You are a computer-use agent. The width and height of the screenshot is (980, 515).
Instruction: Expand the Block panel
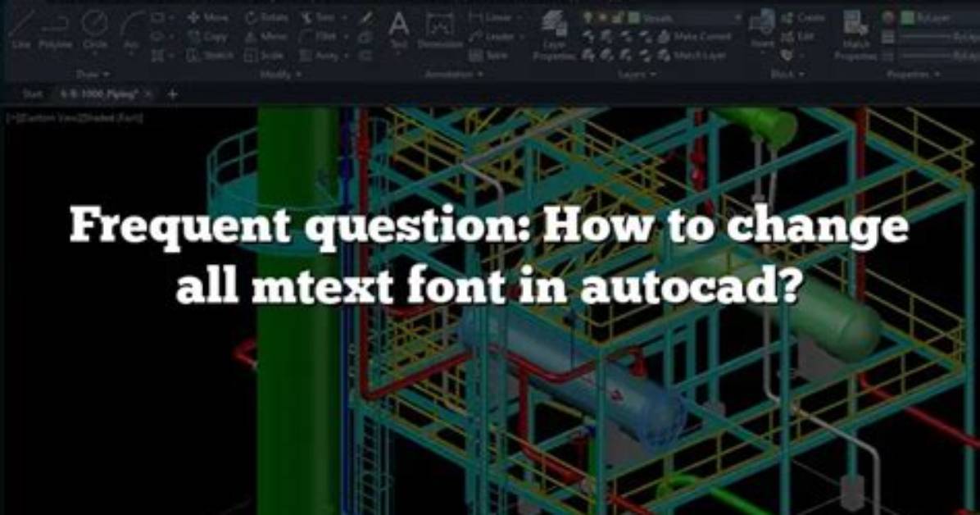click(787, 75)
